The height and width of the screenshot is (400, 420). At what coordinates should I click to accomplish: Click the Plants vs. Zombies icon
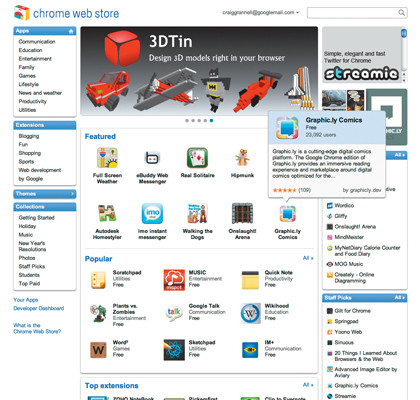pos(98,313)
